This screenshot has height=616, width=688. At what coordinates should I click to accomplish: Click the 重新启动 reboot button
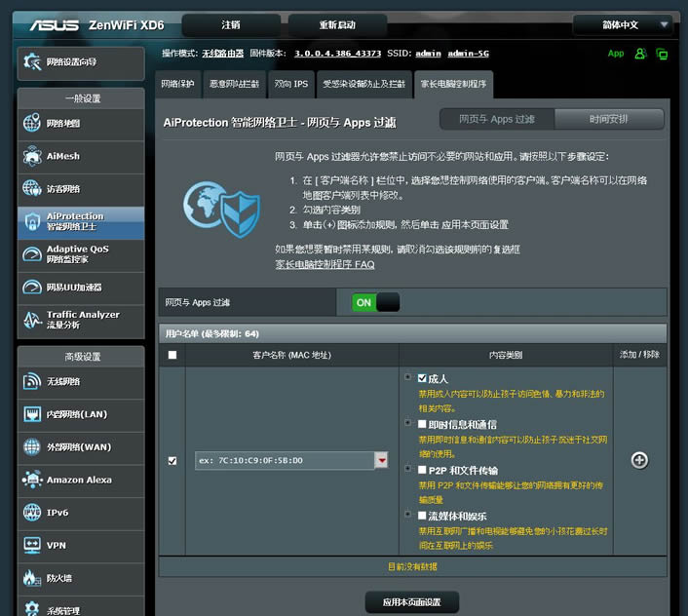tap(337, 25)
